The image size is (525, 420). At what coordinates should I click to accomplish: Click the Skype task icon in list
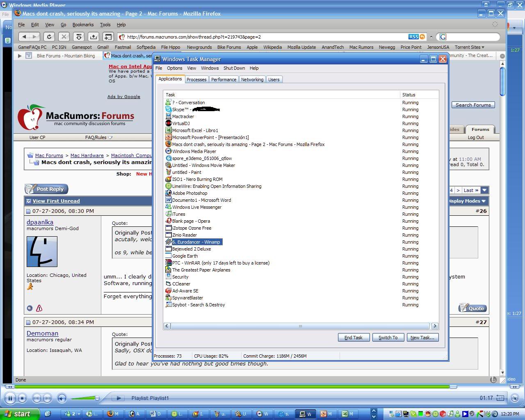pos(168,110)
